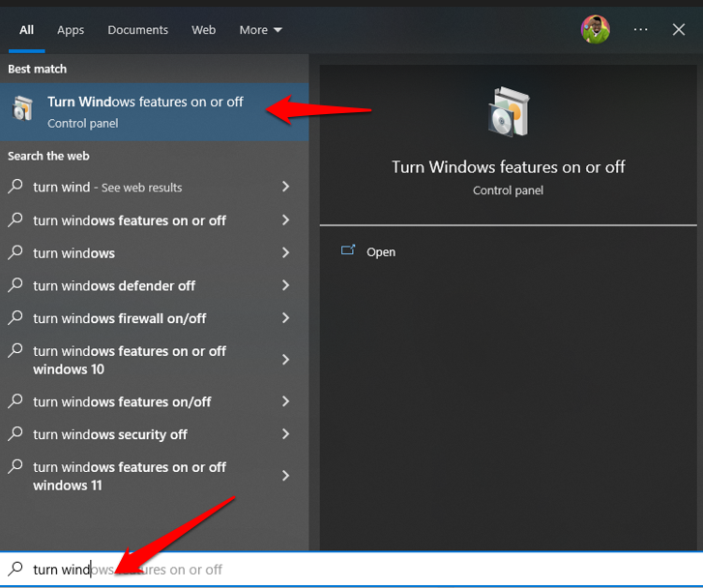
Task: Click magnifier beside 'turn windows firewall on/off'
Action: pos(15,317)
